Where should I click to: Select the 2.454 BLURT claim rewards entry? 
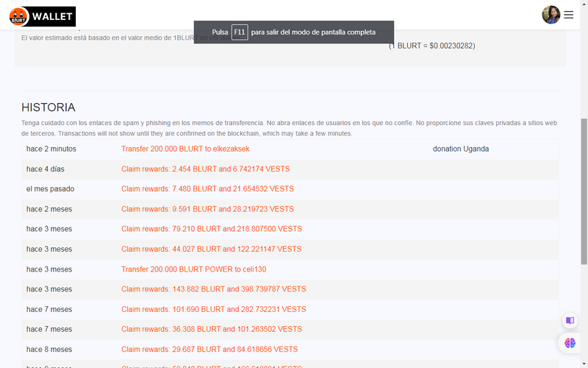point(205,169)
